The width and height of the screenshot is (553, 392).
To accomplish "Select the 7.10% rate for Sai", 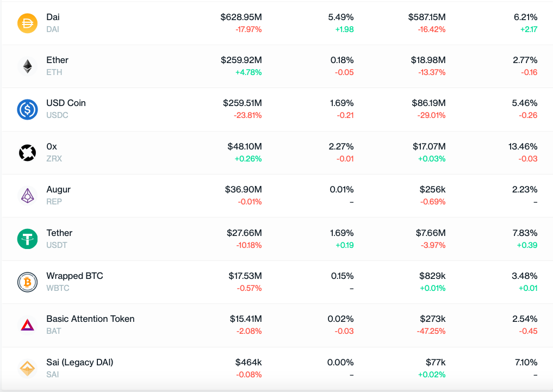I will 526,362.
